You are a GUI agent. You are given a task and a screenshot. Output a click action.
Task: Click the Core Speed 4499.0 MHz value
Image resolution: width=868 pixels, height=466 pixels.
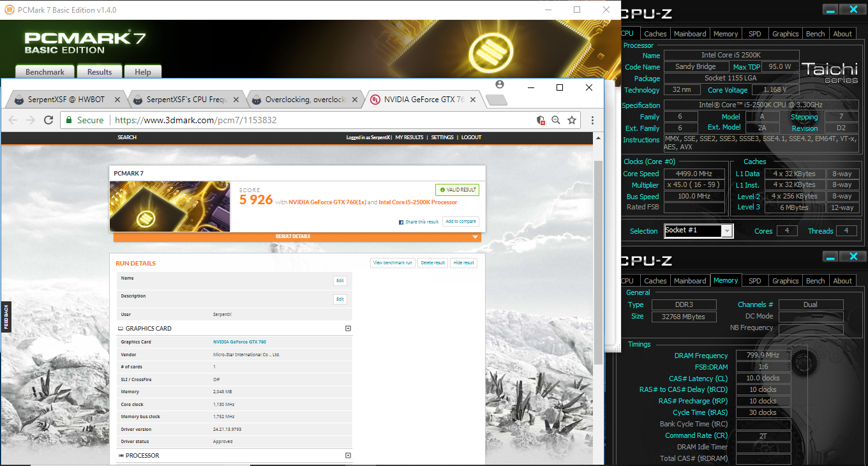tap(694, 174)
